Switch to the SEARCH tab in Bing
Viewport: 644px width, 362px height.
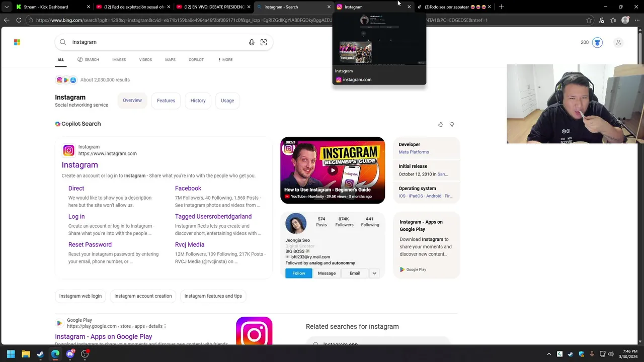(88, 60)
